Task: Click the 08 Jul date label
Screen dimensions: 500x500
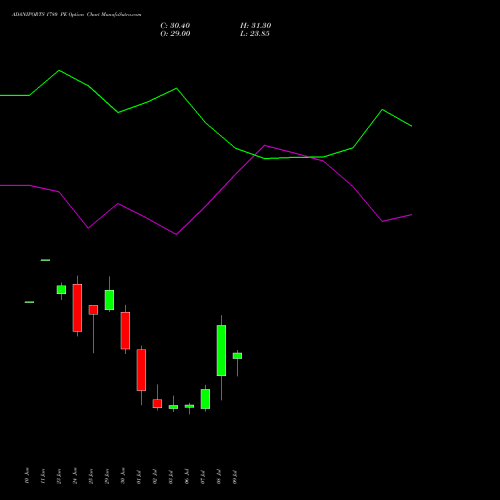Action: (219, 477)
